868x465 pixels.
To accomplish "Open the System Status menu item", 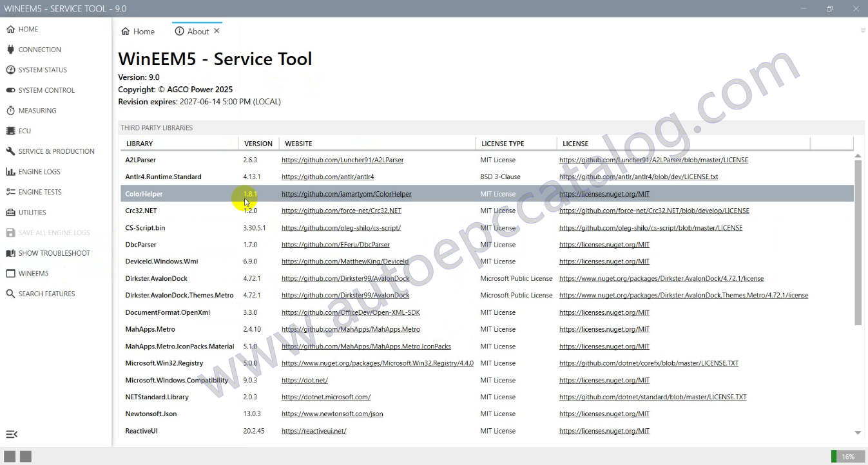I will pyautogui.click(x=55, y=70).
